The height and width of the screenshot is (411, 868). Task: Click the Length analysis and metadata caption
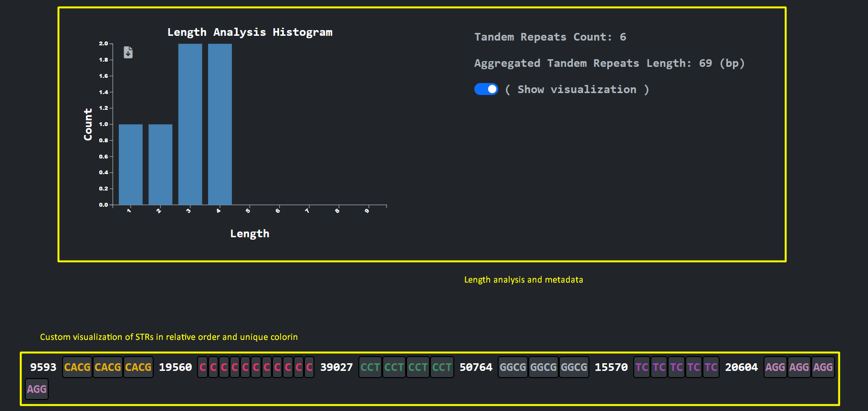click(x=523, y=280)
